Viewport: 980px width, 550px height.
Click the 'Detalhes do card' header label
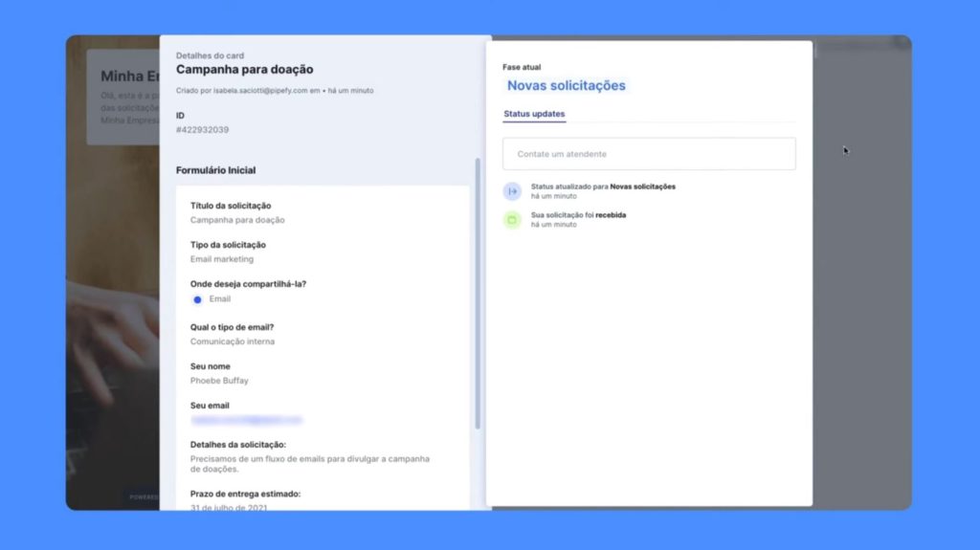tap(210, 55)
